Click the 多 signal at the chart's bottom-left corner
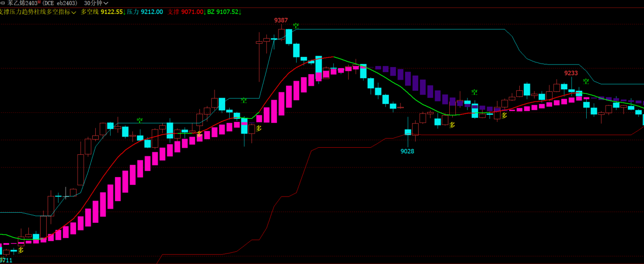This screenshot has width=644, height=264. tap(21, 250)
